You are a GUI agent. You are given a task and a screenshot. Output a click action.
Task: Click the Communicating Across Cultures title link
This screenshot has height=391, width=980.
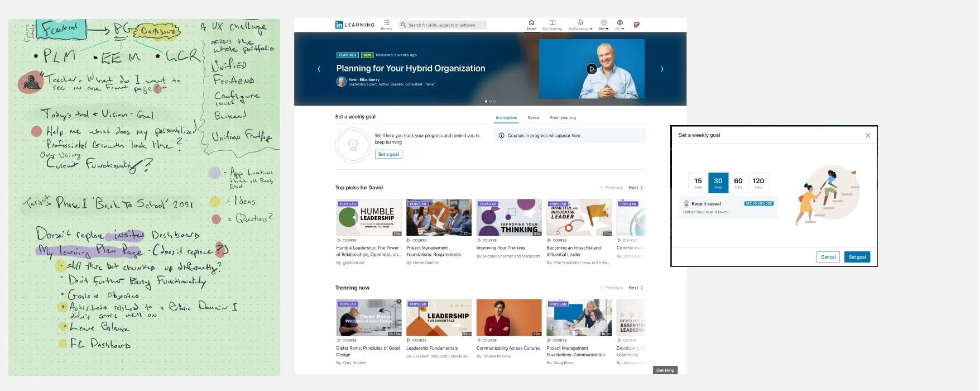(x=508, y=348)
